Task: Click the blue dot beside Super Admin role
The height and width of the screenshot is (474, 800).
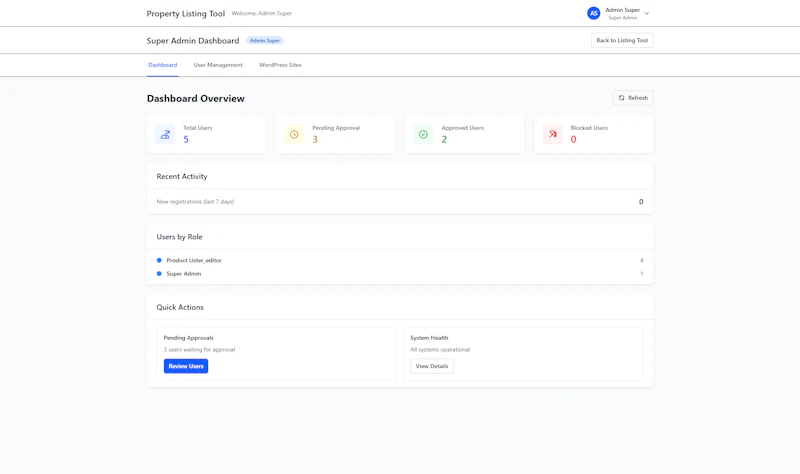Action: click(x=159, y=273)
